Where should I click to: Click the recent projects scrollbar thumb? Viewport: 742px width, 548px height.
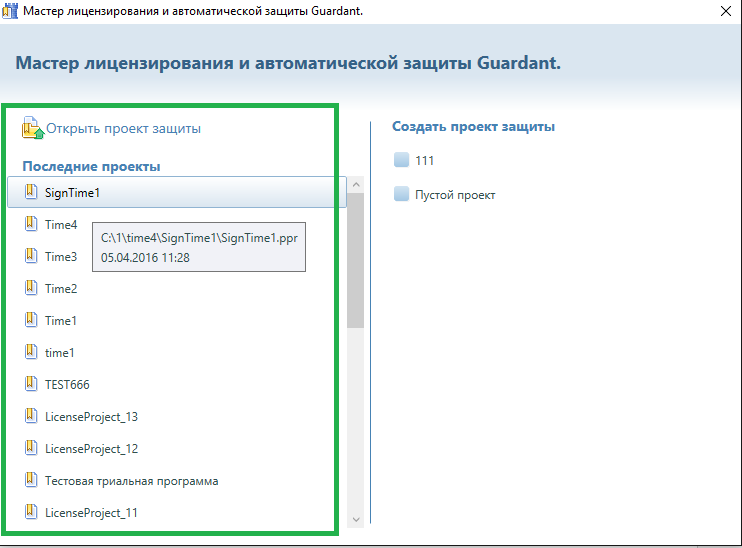coord(355,260)
